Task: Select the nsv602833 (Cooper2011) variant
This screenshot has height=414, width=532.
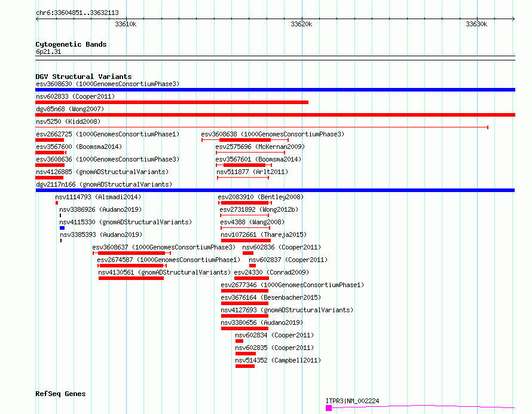Action: 75,96
